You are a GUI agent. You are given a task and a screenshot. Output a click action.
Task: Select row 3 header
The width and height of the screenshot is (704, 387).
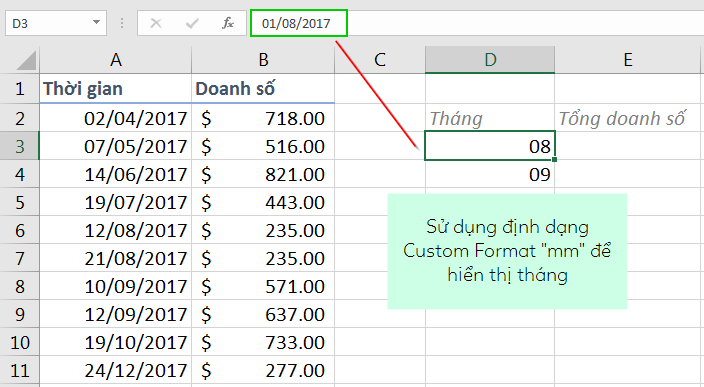20,146
